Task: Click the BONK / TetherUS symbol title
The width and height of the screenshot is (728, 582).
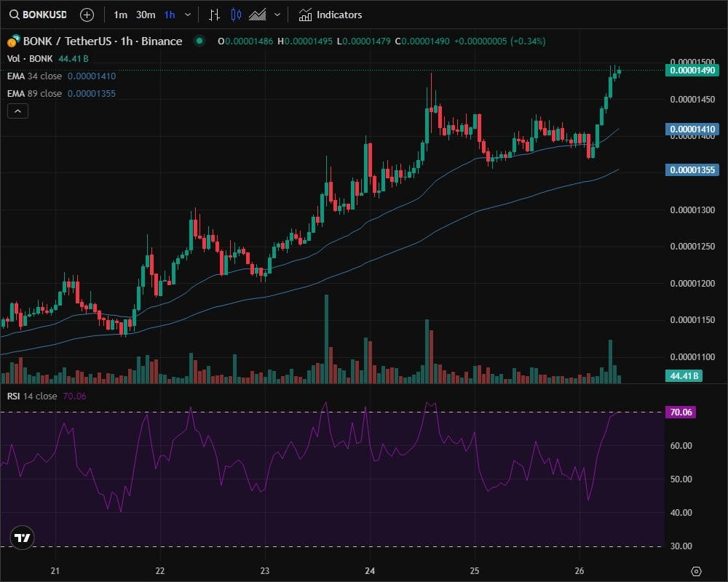Action: 102,41
